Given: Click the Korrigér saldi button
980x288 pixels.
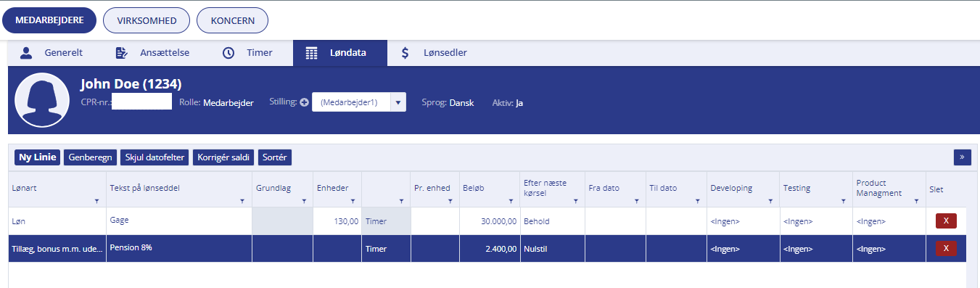Looking at the screenshot, I should [x=224, y=157].
